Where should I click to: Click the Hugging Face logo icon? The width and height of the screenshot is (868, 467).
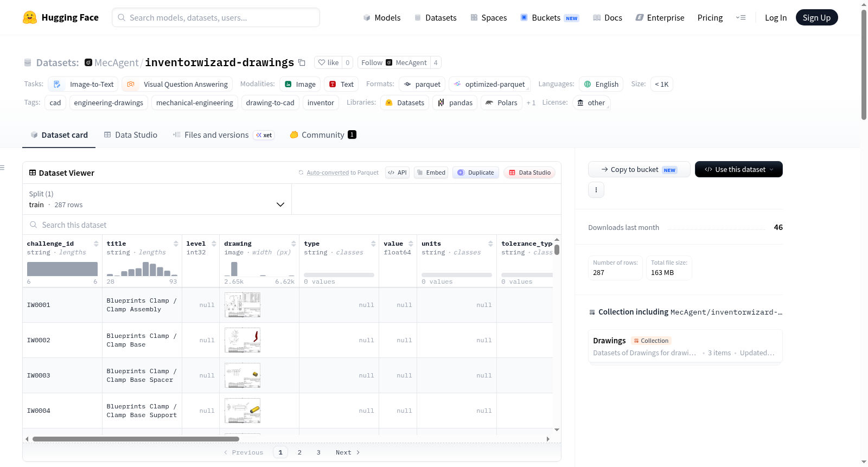tap(30, 17)
